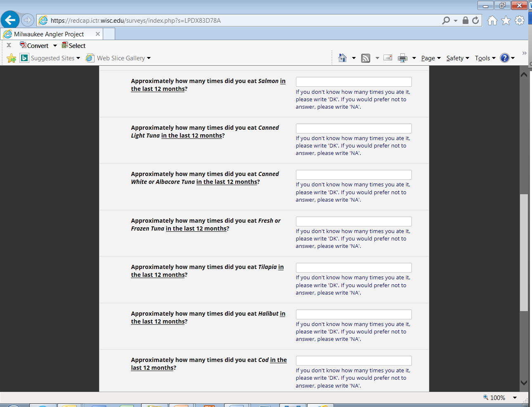Click the Help question mark icon
532x407 pixels.
click(505, 58)
